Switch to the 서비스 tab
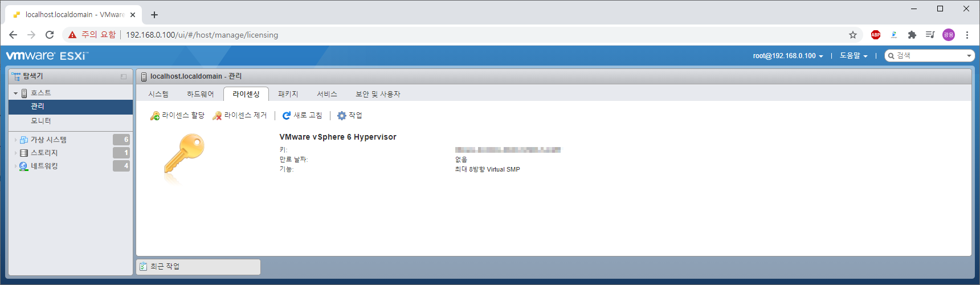Image resolution: width=980 pixels, height=285 pixels. [x=327, y=94]
